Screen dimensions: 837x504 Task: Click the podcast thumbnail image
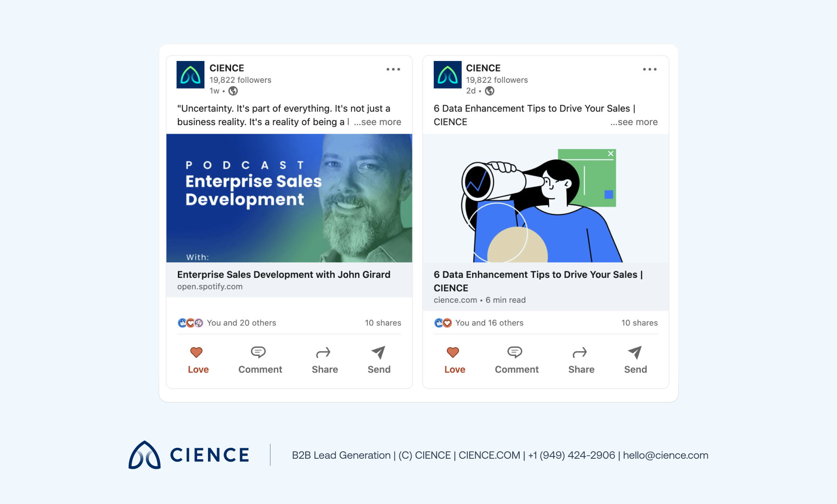[289, 198]
